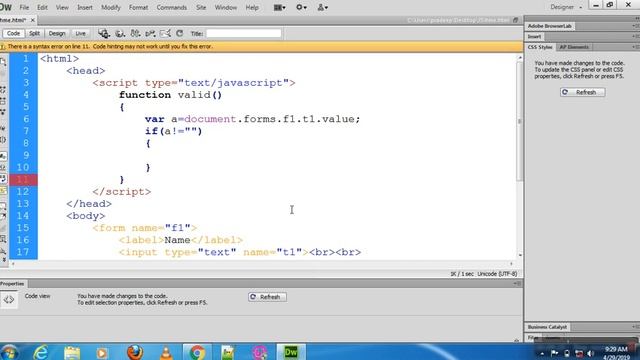Switch to Split view

coord(34,33)
